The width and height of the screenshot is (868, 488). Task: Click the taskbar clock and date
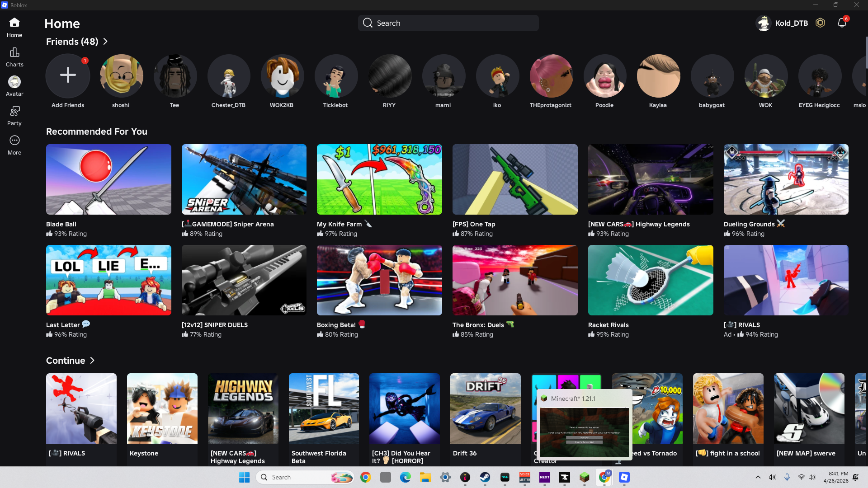836,477
